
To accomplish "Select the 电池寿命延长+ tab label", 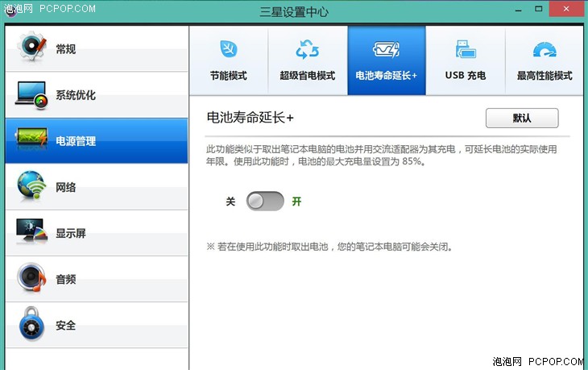I will point(387,76).
